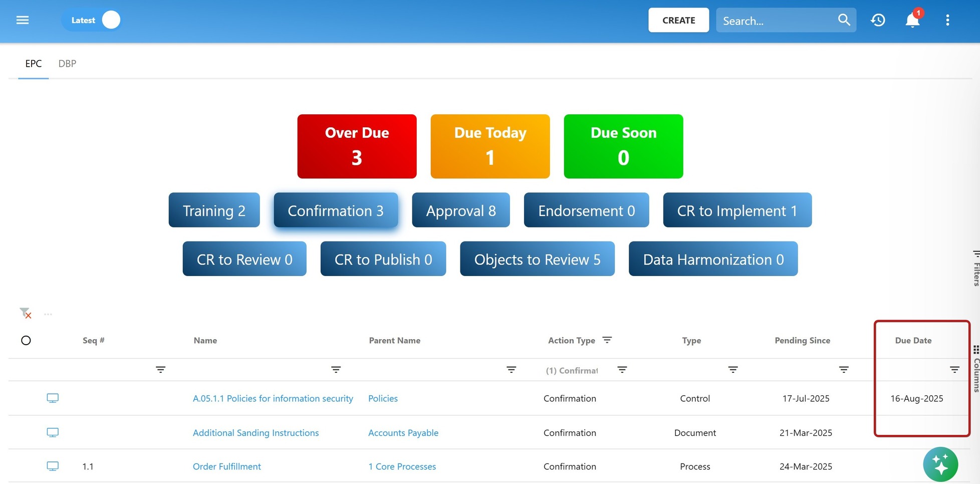Viewport: 980px width, 484px height.
Task: Select the CR to Publish 0 tile
Action: click(x=383, y=259)
